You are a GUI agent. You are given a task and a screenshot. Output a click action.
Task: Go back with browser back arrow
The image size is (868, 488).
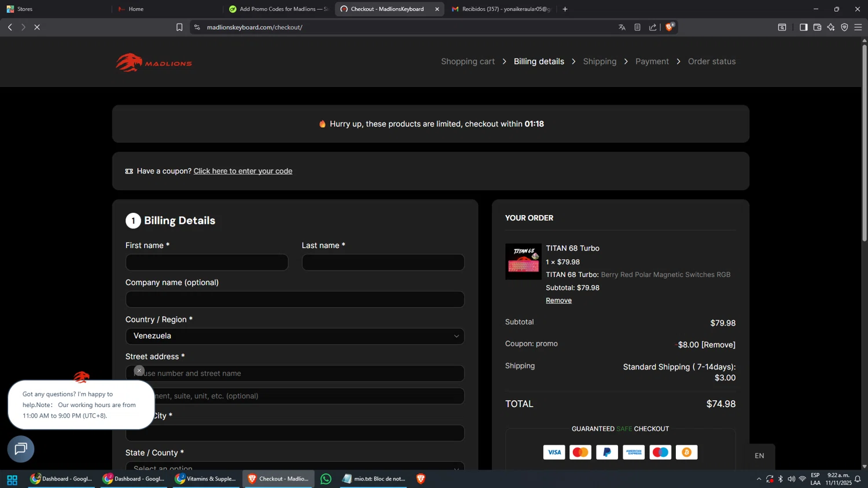point(10,27)
